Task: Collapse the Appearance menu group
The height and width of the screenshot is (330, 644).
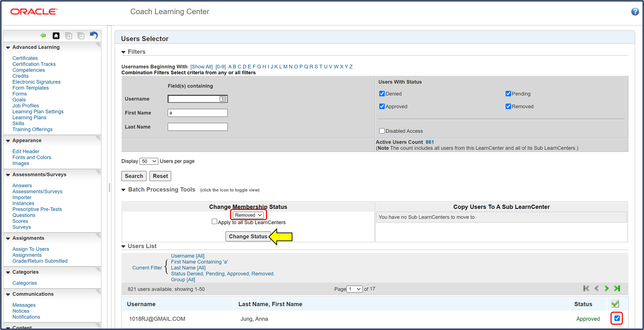Action: pos(8,141)
